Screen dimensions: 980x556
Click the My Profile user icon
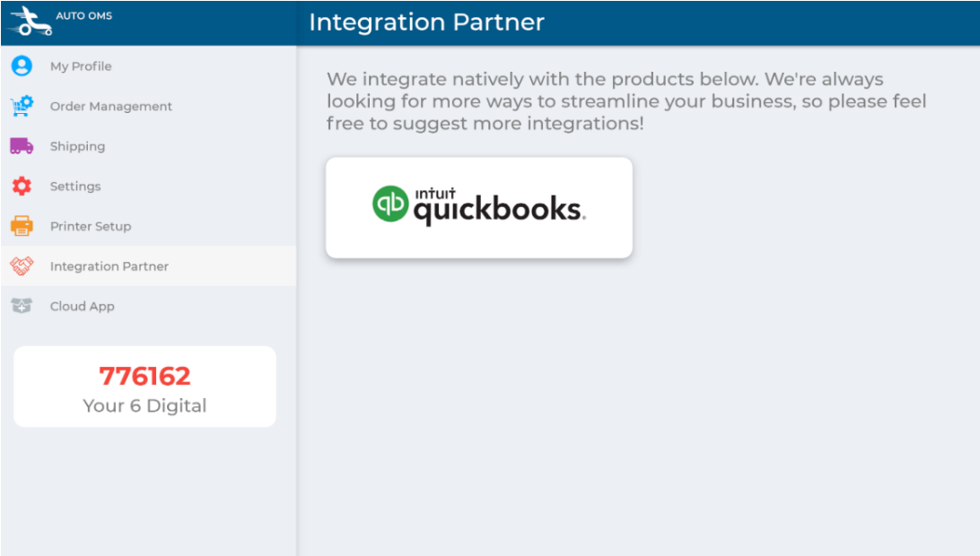(x=22, y=66)
